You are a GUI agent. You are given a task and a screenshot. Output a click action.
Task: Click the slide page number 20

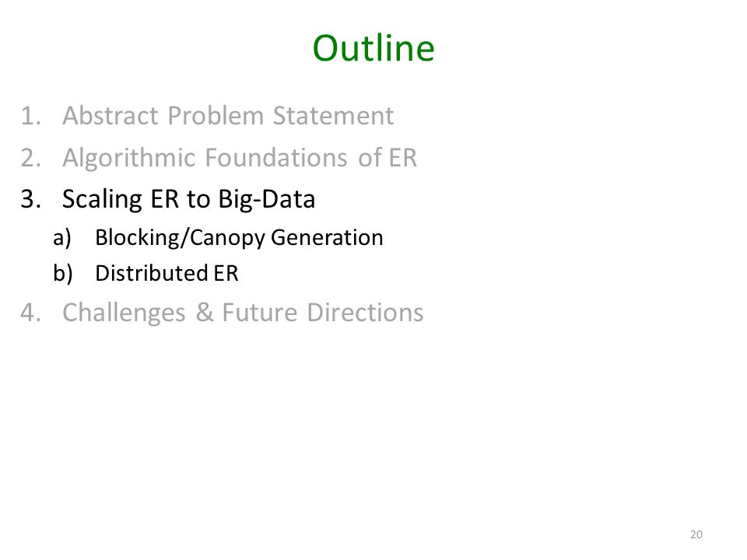pyautogui.click(x=696, y=534)
